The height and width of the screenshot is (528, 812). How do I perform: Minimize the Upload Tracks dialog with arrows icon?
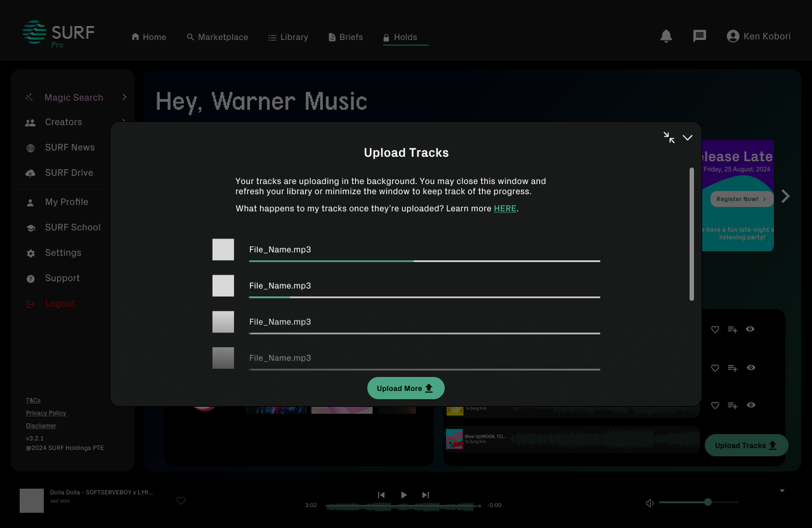tap(669, 138)
